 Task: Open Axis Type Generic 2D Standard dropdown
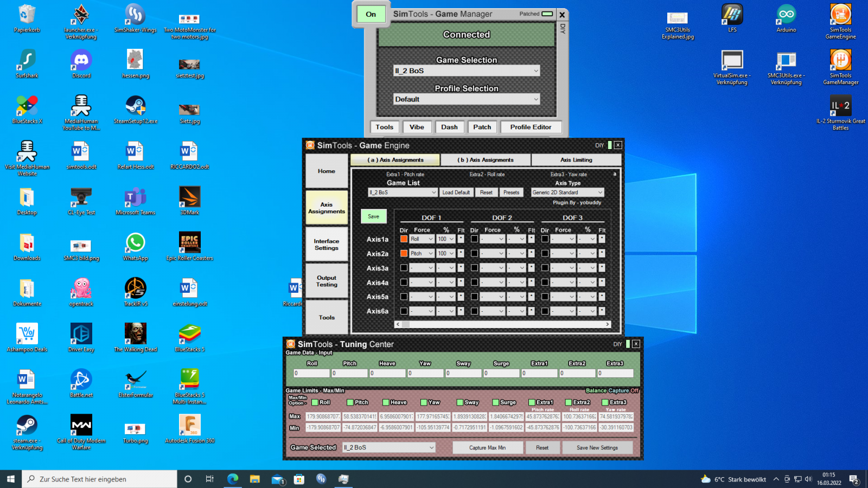567,192
